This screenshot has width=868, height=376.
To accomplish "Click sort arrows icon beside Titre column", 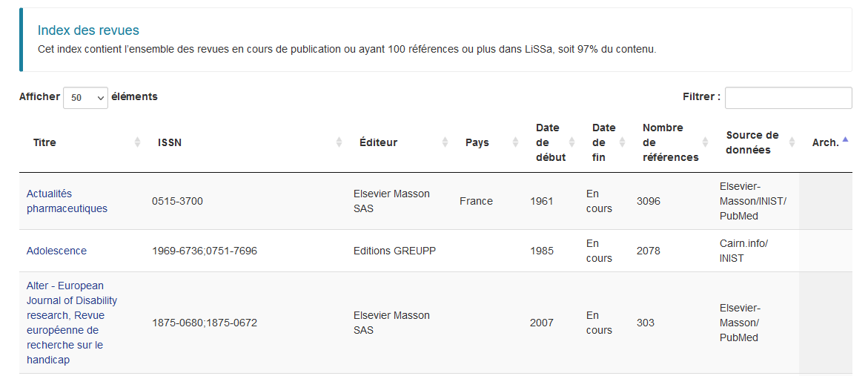I will [137, 142].
